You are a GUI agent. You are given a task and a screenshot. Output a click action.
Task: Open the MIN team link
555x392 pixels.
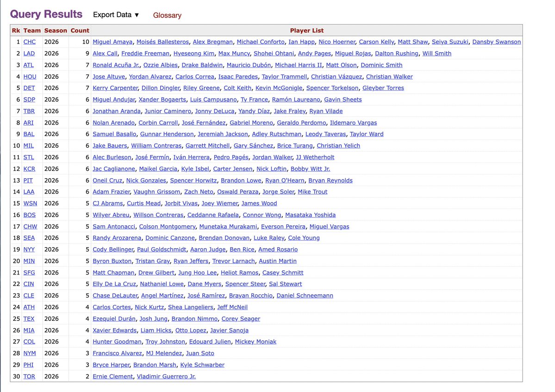[29, 261]
